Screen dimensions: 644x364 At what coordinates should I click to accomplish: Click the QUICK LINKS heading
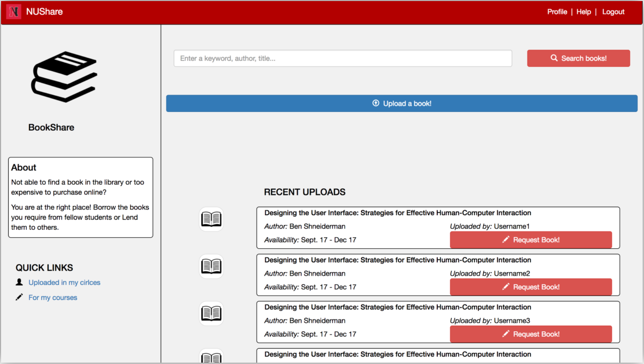point(44,268)
